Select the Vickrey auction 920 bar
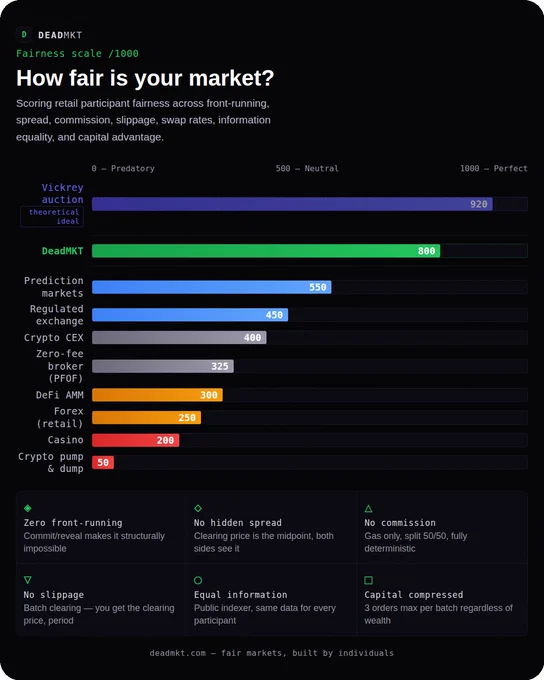The image size is (544, 680). tap(292, 204)
